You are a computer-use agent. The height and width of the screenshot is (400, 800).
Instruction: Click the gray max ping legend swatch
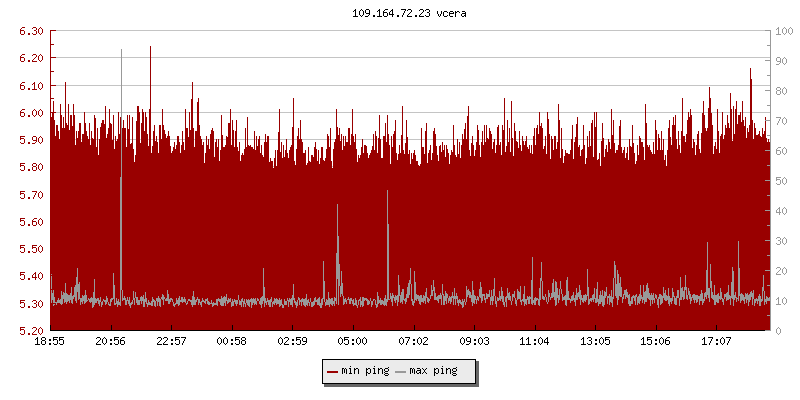(x=401, y=371)
